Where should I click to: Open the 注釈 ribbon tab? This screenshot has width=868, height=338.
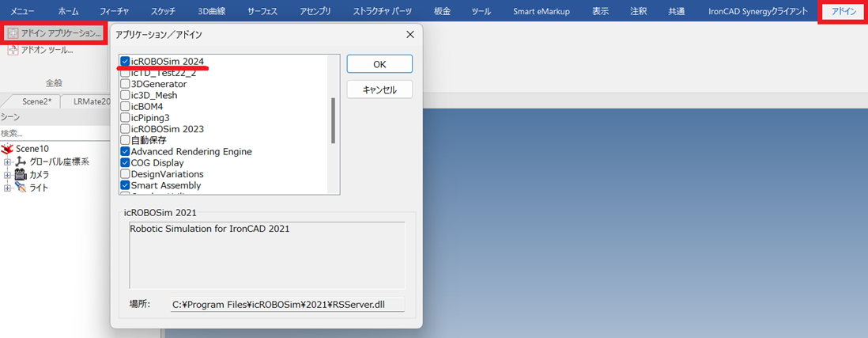[638, 11]
